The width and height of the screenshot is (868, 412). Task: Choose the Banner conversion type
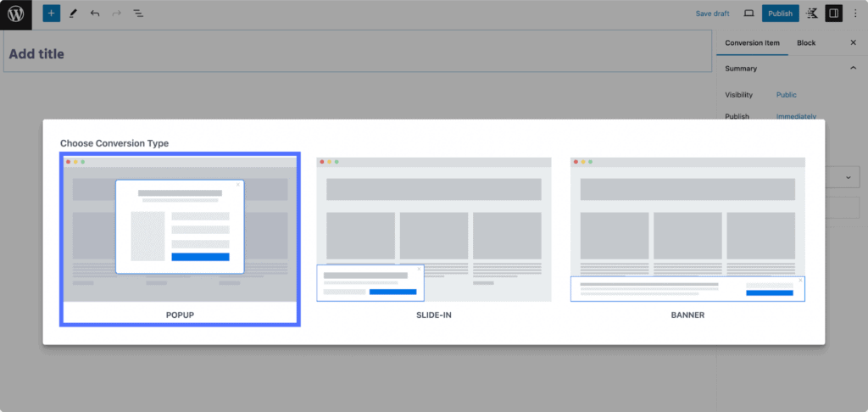(687, 240)
